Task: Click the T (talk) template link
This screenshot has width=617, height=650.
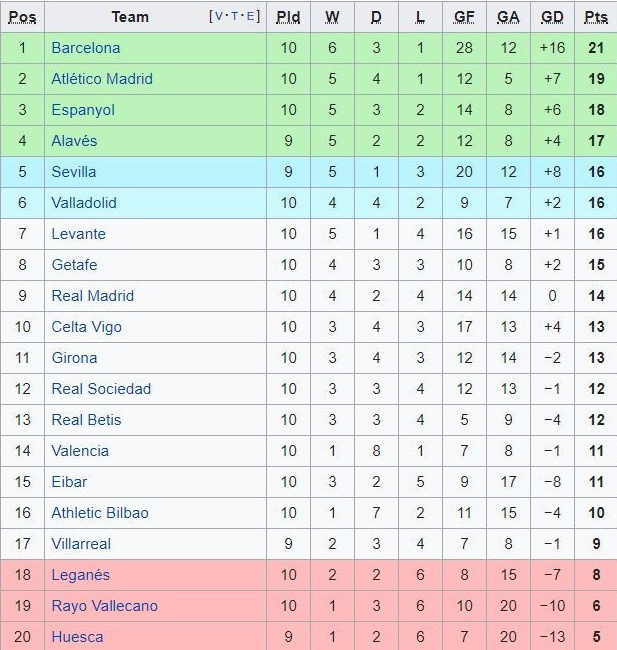Action: click(236, 16)
